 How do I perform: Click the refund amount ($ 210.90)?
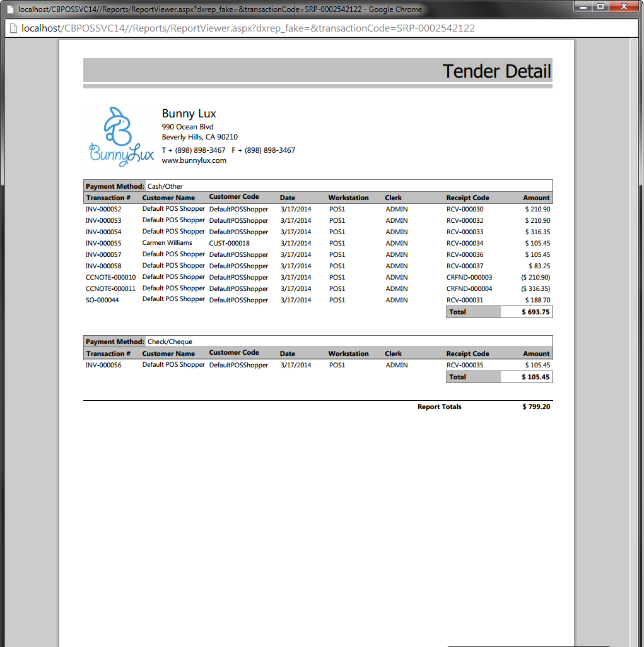coord(535,277)
